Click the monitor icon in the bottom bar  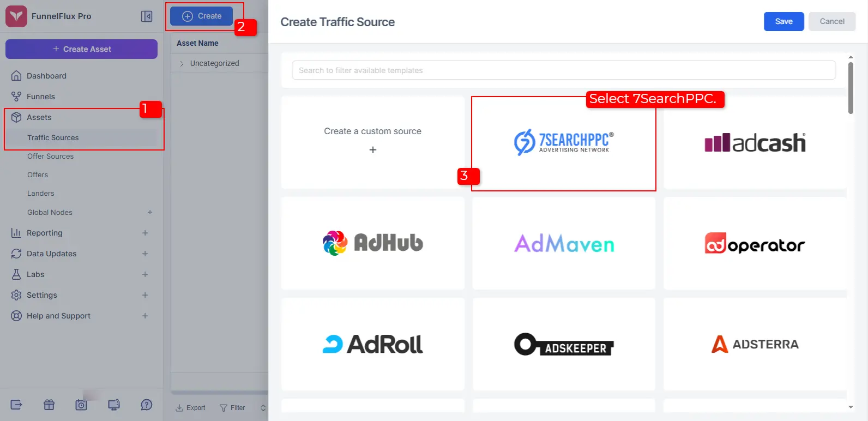[114, 405]
